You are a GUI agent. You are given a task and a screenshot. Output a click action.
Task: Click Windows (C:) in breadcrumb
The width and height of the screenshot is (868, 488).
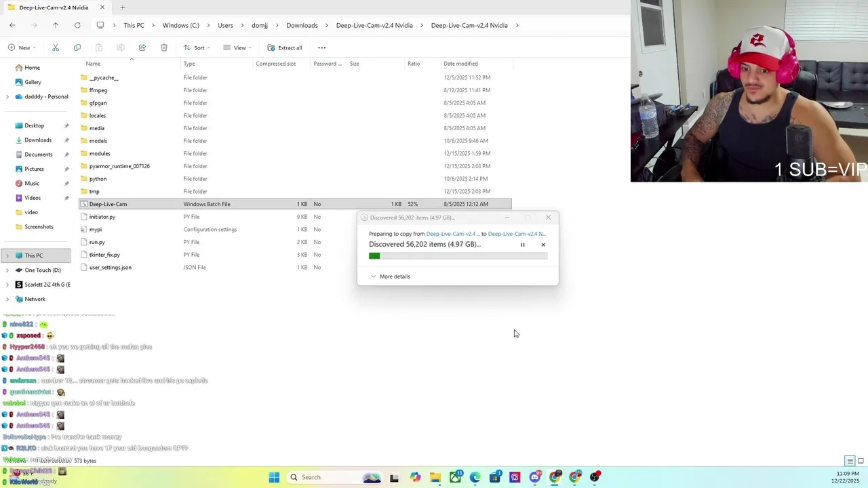click(x=180, y=25)
